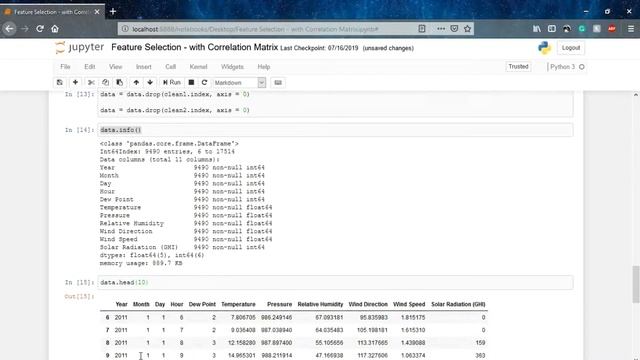
Task: Click scrollbar up arrow
Action: (x=636, y=95)
